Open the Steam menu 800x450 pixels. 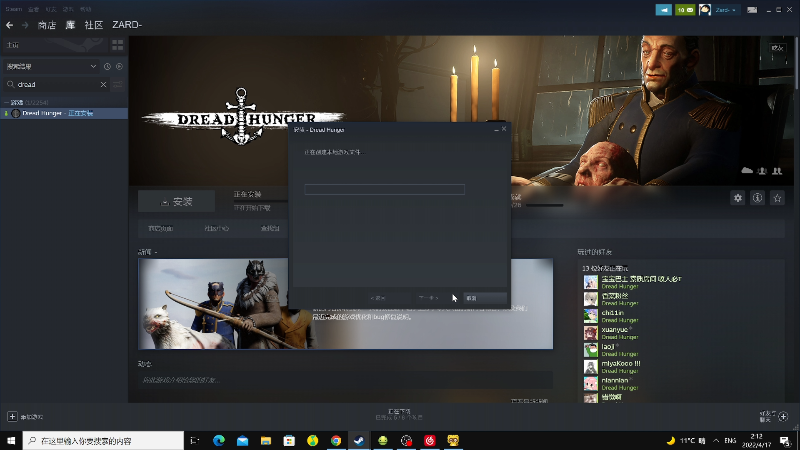[14, 9]
